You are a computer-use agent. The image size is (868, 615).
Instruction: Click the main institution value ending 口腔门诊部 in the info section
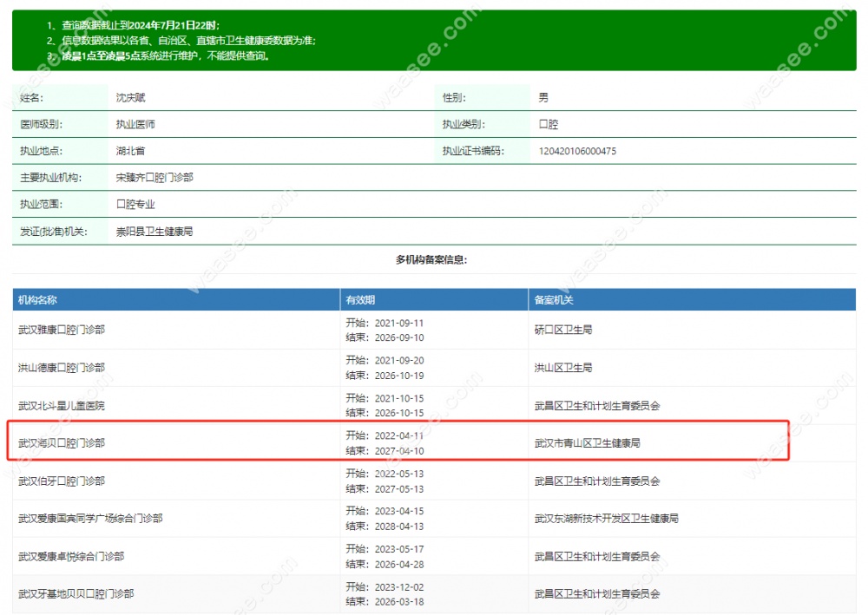155,178
